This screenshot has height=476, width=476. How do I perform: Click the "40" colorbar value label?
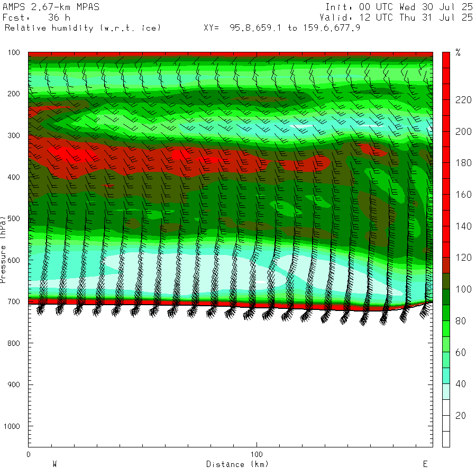coord(461,384)
